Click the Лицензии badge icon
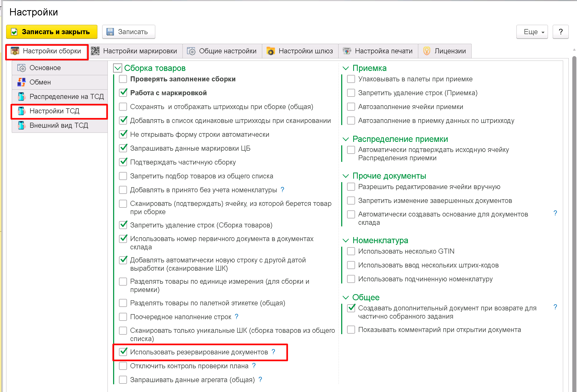Image resolution: width=577 pixels, height=392 pixels. tap(427, 51)
